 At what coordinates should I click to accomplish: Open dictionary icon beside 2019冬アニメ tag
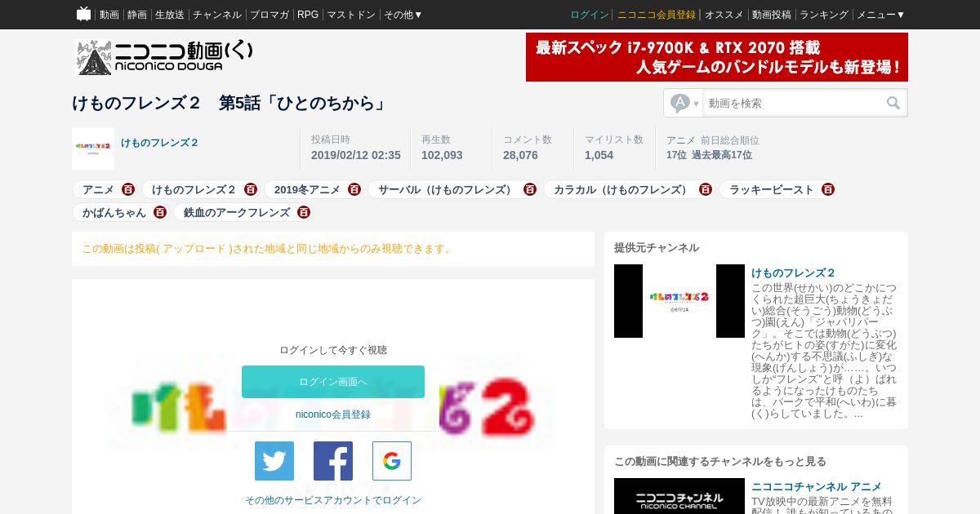pos(354,189)
